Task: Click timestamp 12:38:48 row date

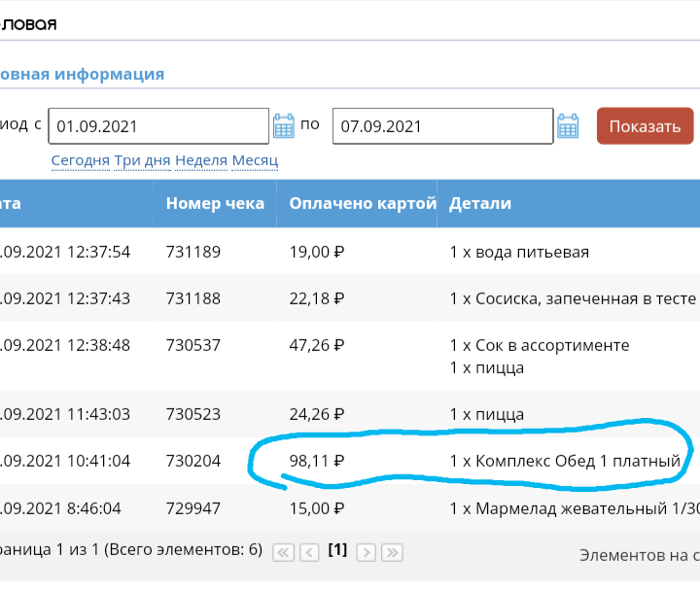Action: point(98,345)
